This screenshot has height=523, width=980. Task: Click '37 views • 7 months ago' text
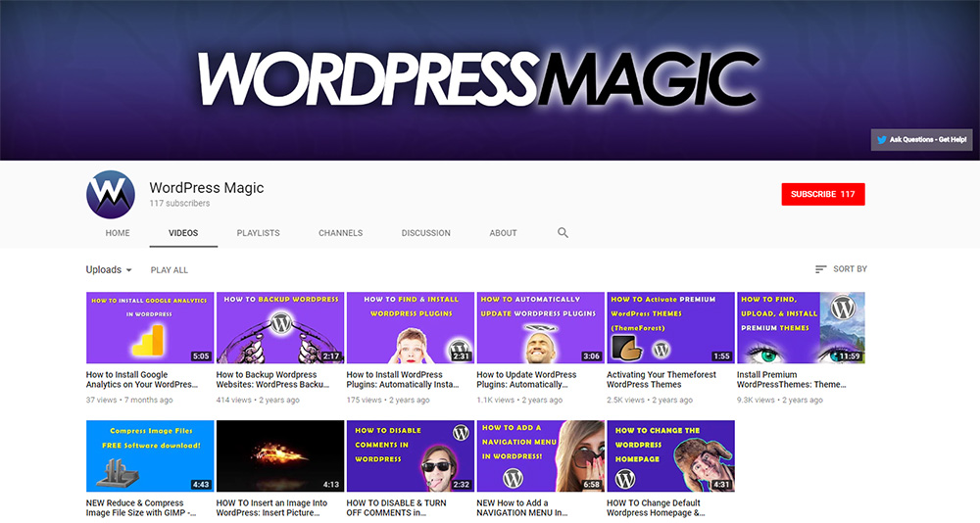[x=129, y=400]
